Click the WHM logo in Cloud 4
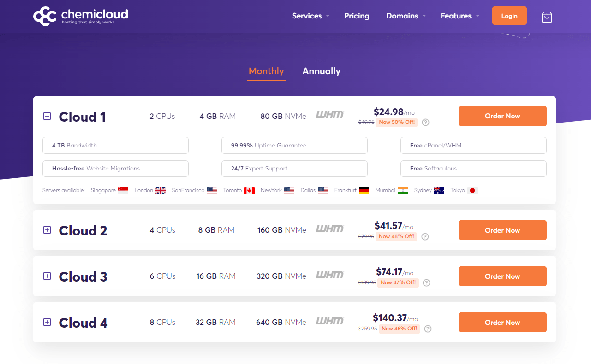The height and width of the screenshot is (364, 591). pyautogui.click(x=330, y=320)
